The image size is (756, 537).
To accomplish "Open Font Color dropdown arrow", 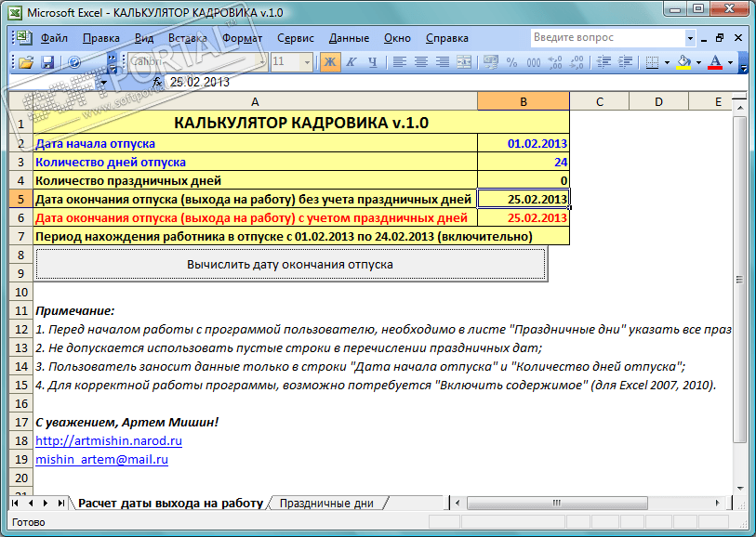I will click(731, 62).
